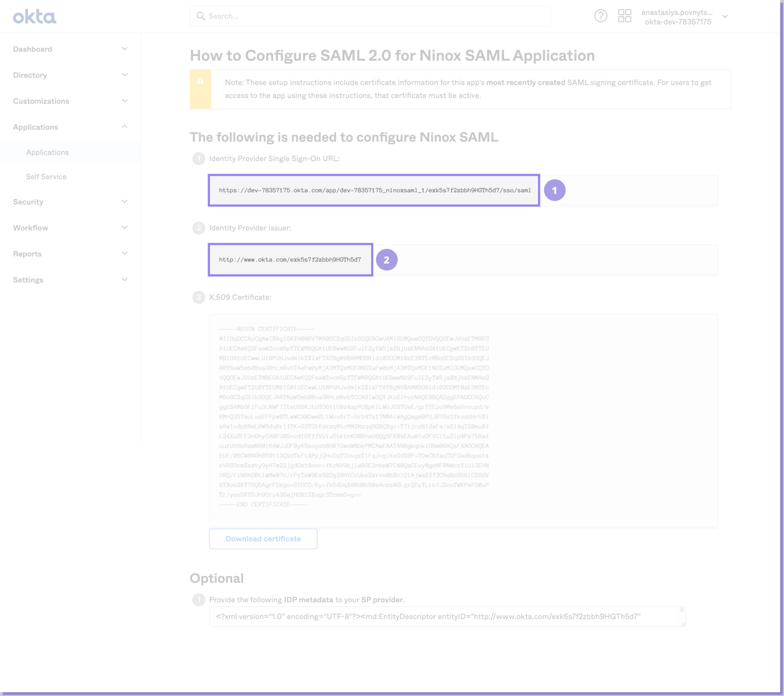Click purple callout badge number 2
Image resolution: width=784 pixels, height=696 pixels.
click(387, 260)
